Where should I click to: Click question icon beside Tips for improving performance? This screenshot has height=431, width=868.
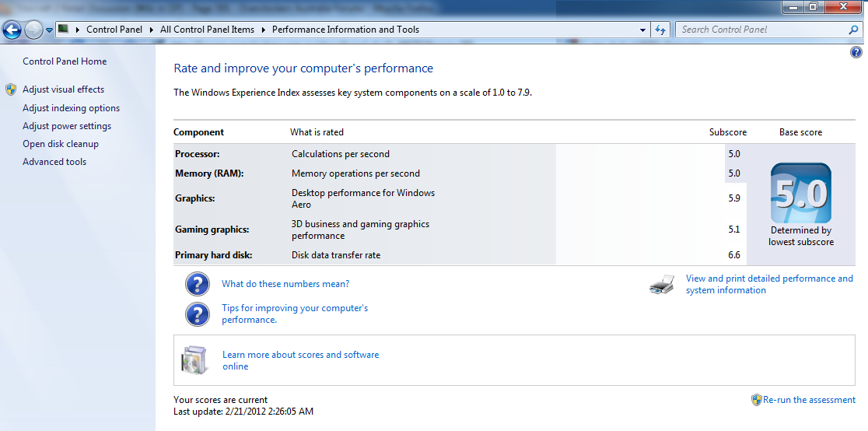pos(197,314)
